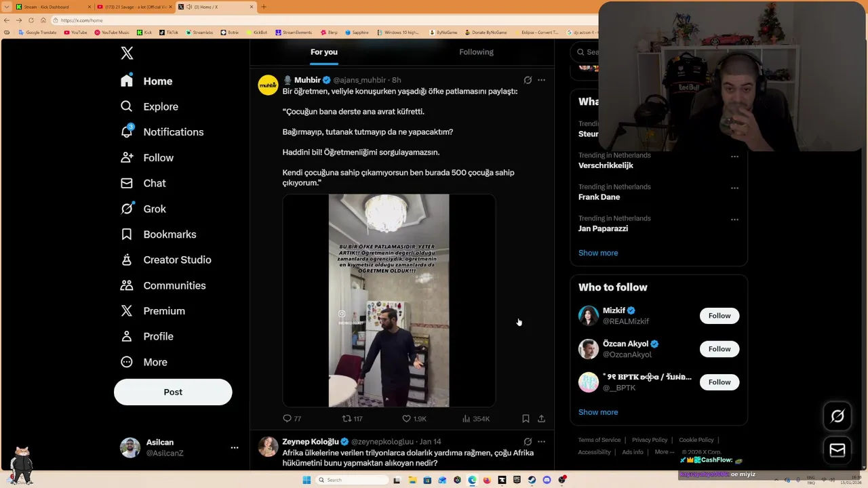The width and height of the screenshot is (868, 488).
Task: Switch to the For you tab
Action: coord(324,52)
